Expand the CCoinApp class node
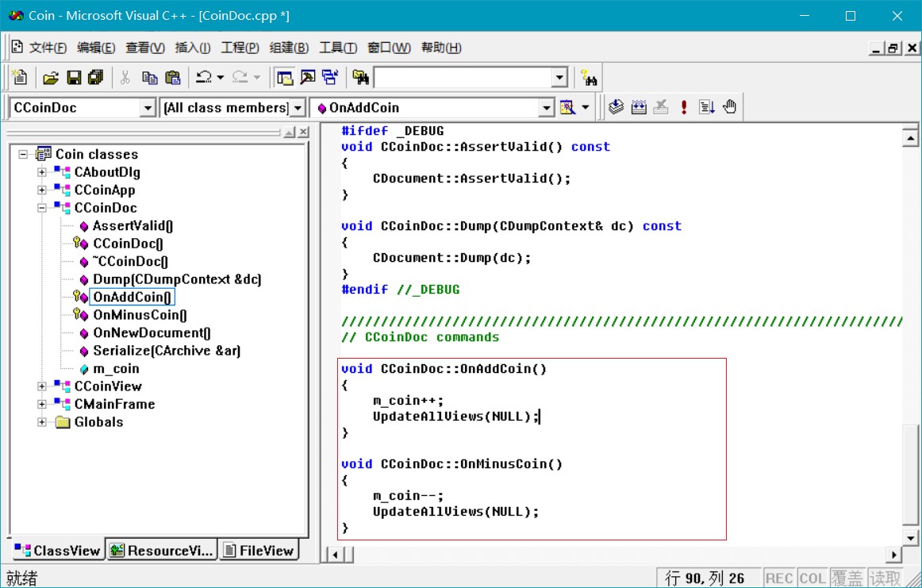The image size is (922, 588). point(42,190)
